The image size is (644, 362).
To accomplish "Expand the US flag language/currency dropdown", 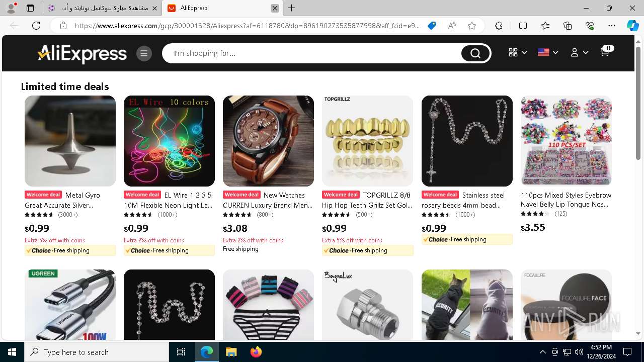I will pos(548,52).
